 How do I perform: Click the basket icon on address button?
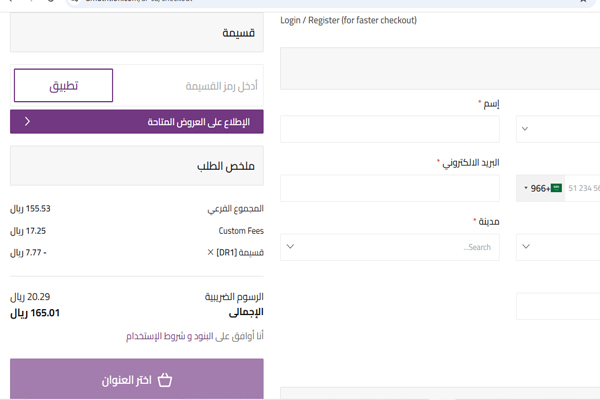[166, 381]
